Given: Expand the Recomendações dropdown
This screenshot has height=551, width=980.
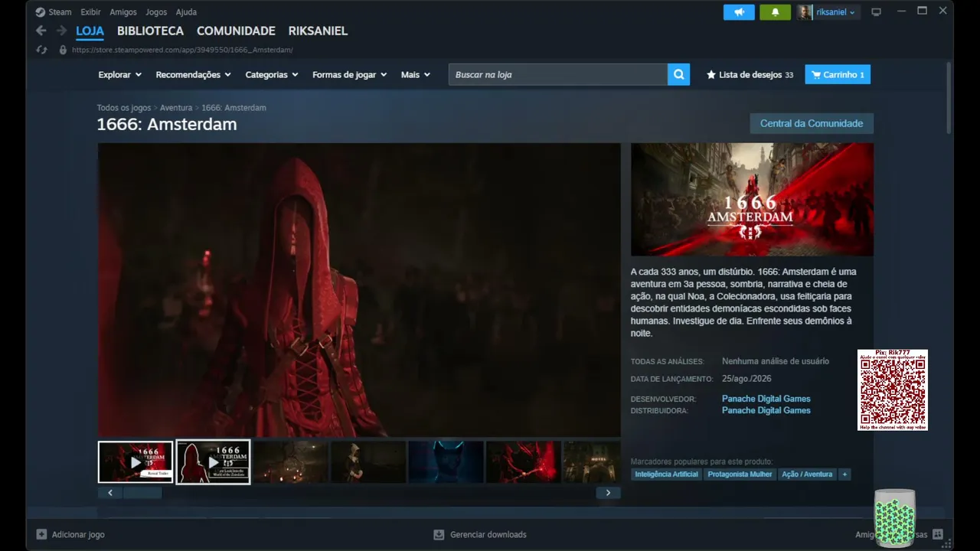Looking at the screenshot, I should tap(194, 75).
